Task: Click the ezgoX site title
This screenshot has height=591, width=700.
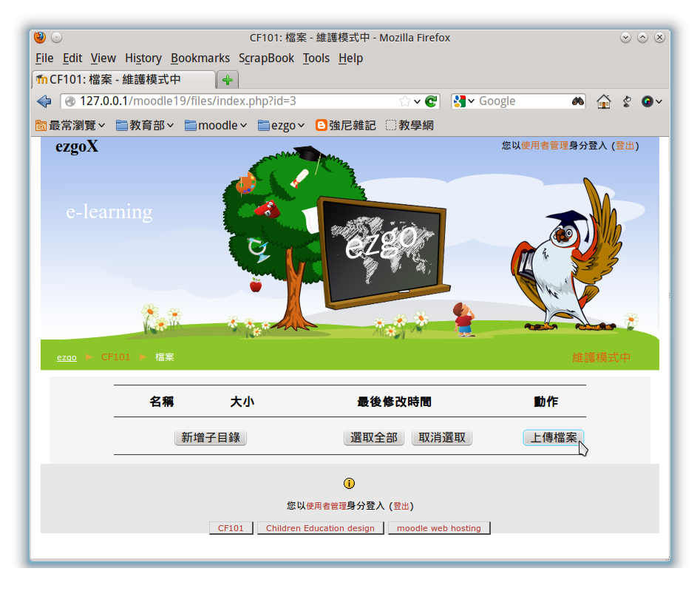Action: (x=77, y=146)
